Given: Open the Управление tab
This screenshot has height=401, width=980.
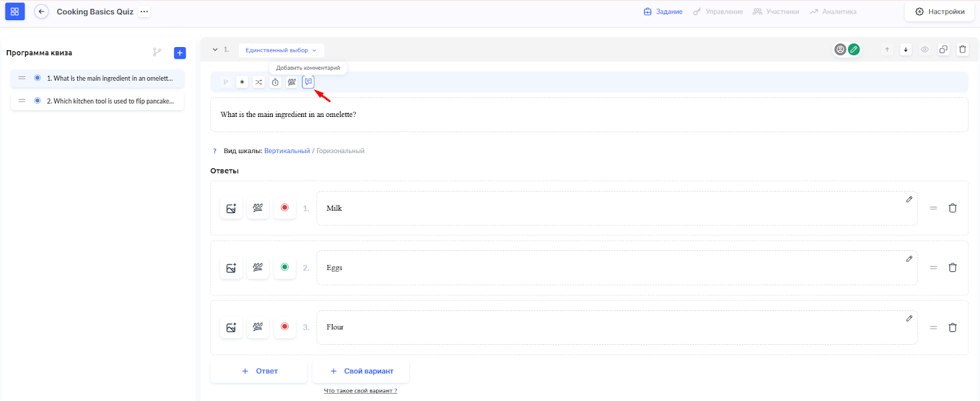Looking at the screenshot, I should tap(718, 12).
